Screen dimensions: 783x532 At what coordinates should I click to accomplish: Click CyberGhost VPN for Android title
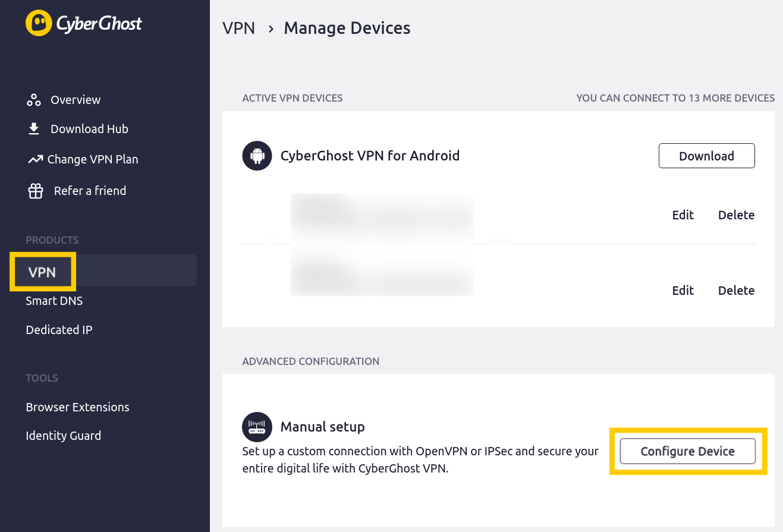[x=370, y=156]
